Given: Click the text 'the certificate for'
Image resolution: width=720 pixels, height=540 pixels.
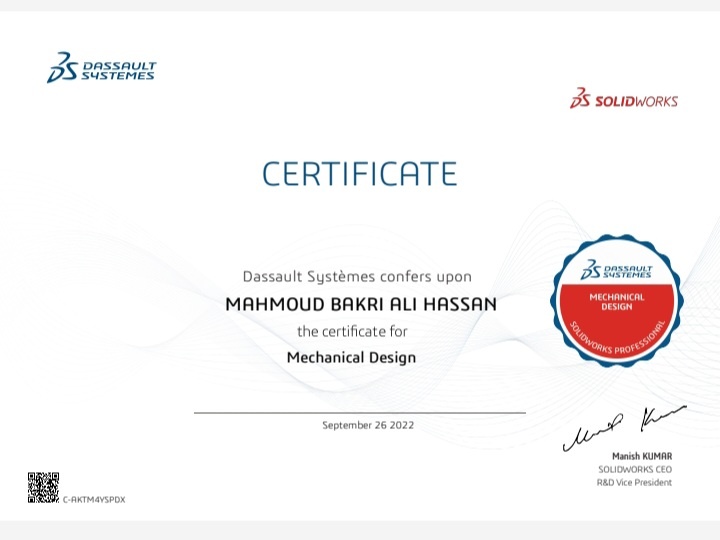Looking at the screenshot, I should coord(352,331).
